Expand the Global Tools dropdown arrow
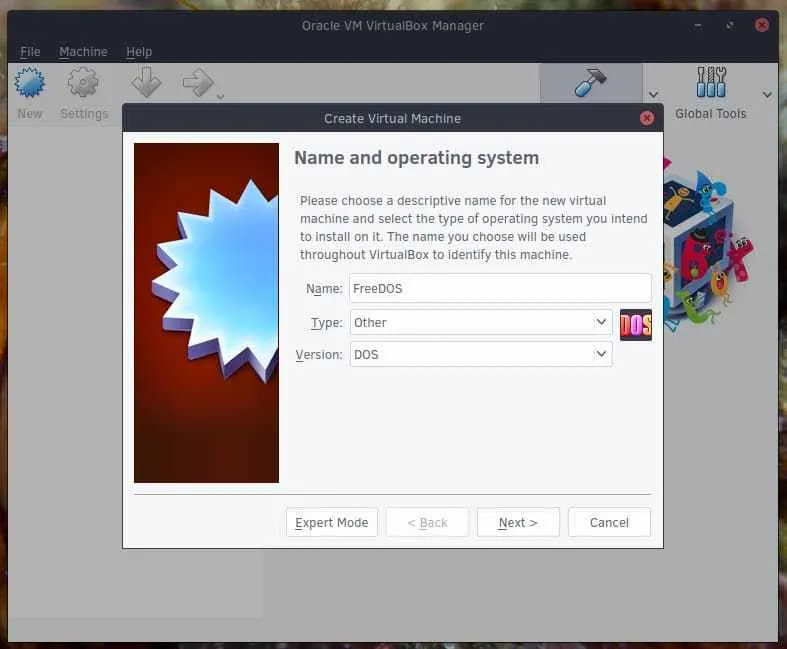Image resolution: width=787 pixels, height=649 pixels. (x=767, y=95)
